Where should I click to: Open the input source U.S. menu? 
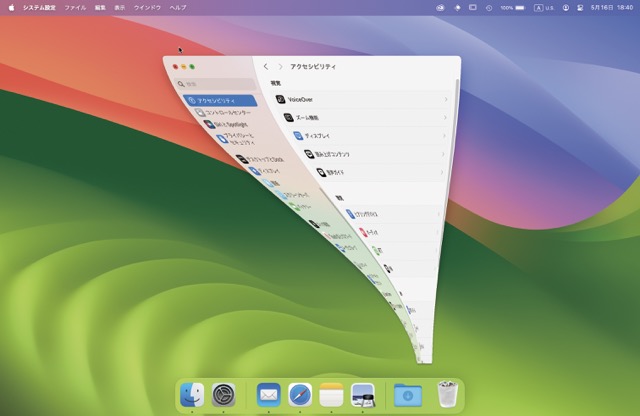[x=544, y=8]
